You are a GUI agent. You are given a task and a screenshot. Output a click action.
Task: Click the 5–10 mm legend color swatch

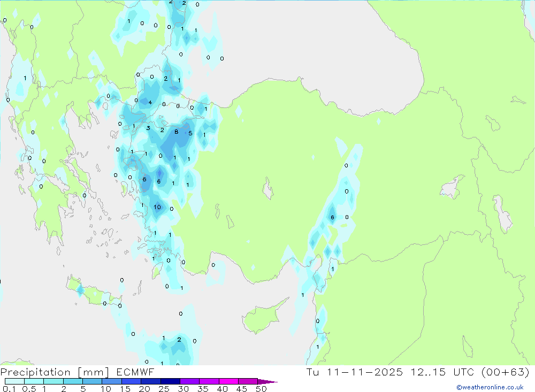92,381
